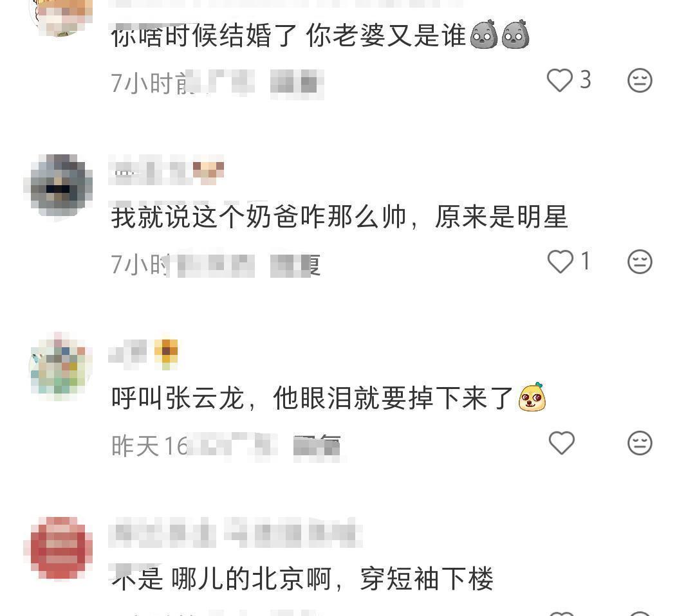Dislike the 原来是明星 comment
This screenshot has height=616, width=695.
[640, 261]
